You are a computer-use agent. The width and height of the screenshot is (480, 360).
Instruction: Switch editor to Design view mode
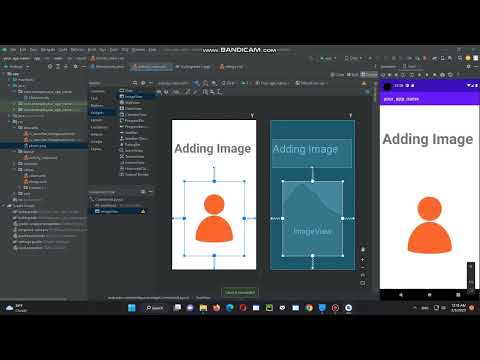pos(369,75)
